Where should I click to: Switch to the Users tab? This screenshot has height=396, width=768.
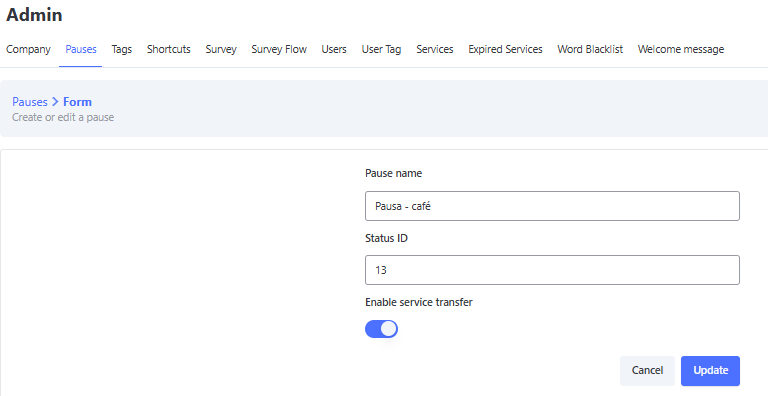point(334,49)
